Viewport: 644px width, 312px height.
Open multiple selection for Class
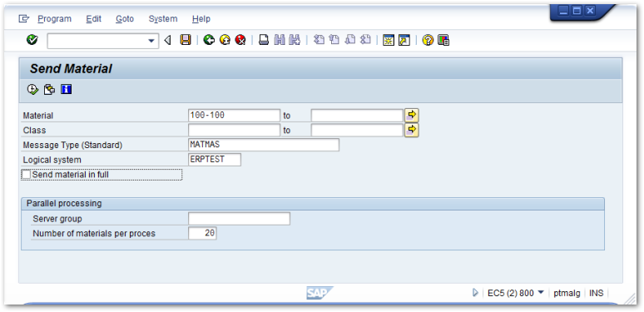(x=412, y=130)
